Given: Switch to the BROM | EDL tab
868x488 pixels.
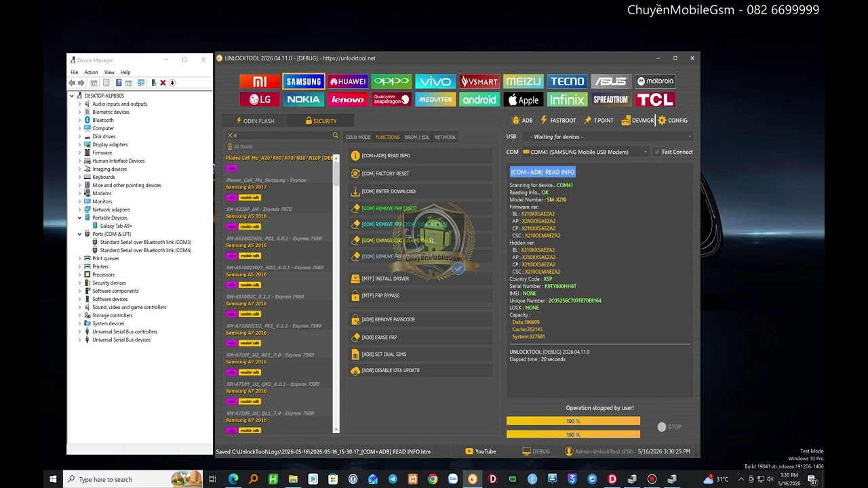Looking at the screenshot, I should 417,137.
